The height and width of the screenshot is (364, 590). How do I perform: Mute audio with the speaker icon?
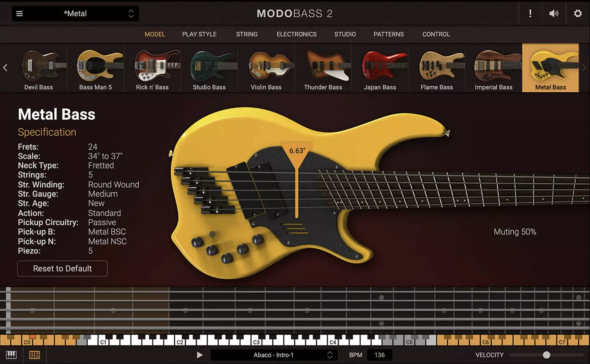coord(554,14)
